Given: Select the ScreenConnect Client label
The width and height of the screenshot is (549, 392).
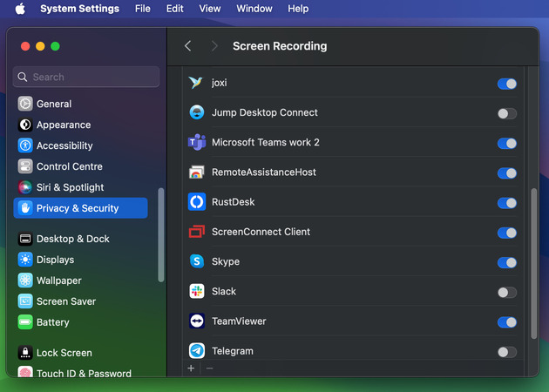Looking at the screenshot, I should pyautogui.click(x=261, y=232).
